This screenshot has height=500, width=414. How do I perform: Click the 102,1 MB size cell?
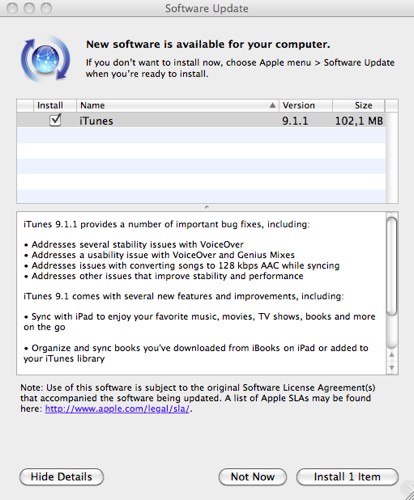coord(359,121)
